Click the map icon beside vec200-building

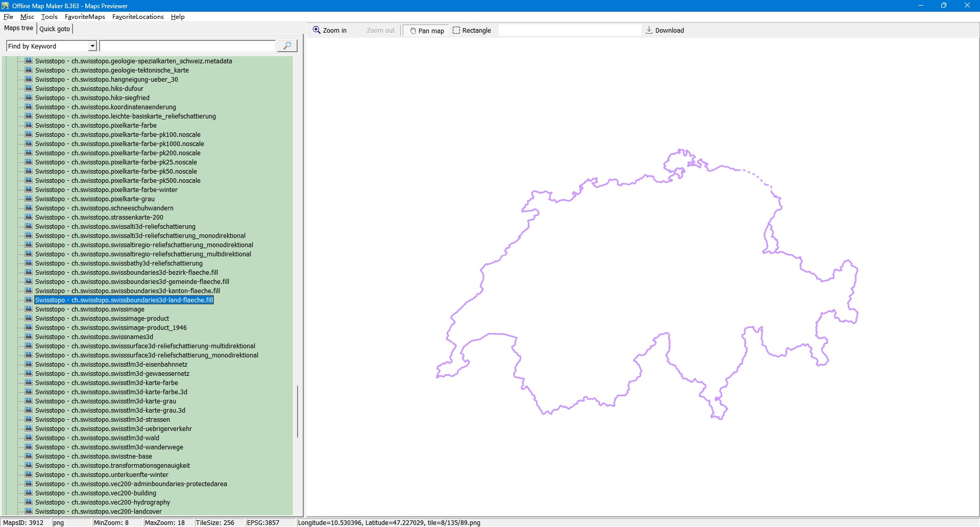29,493
